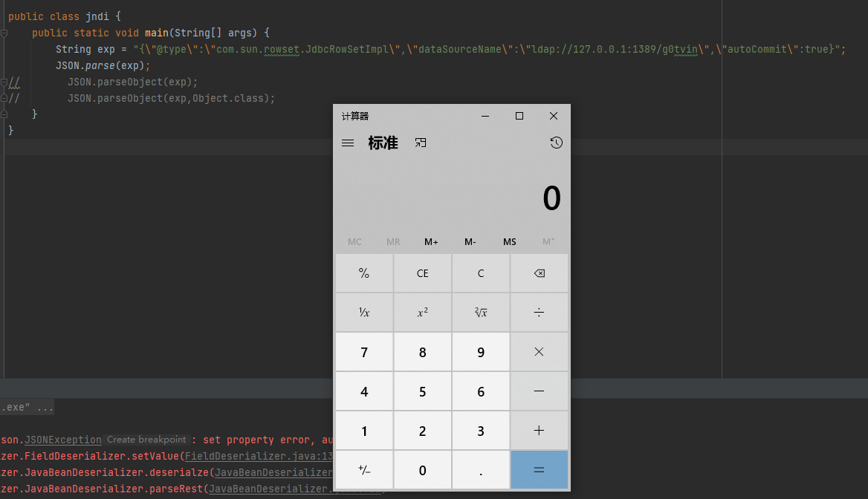Close the calculator window
Image resolution: width=868 pixels, height=499 pixels.
coord(554,116)
